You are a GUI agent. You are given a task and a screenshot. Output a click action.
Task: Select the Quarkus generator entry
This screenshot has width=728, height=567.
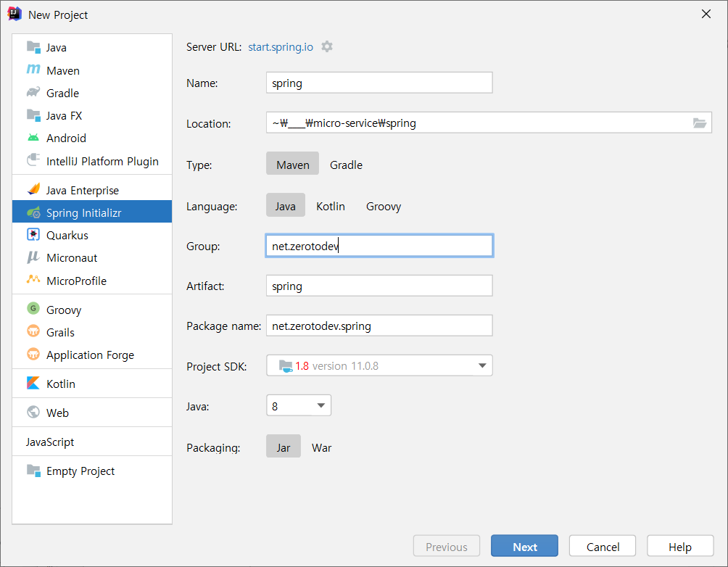[92, 235]
